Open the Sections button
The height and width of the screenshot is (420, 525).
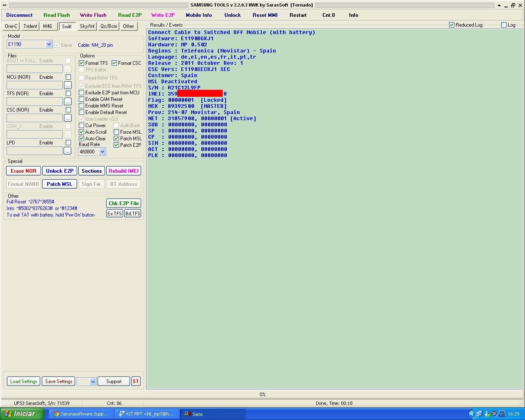pos(91,171)
